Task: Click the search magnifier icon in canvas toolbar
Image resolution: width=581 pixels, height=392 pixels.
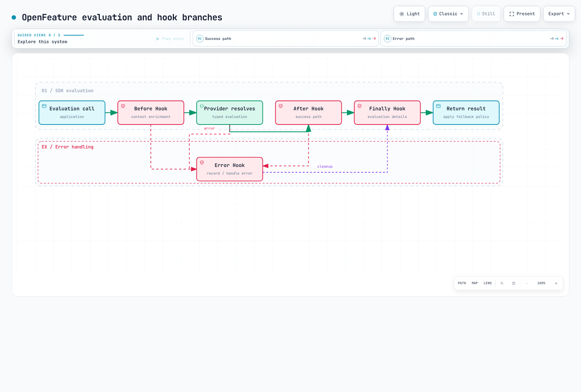Action: [502, 283]
